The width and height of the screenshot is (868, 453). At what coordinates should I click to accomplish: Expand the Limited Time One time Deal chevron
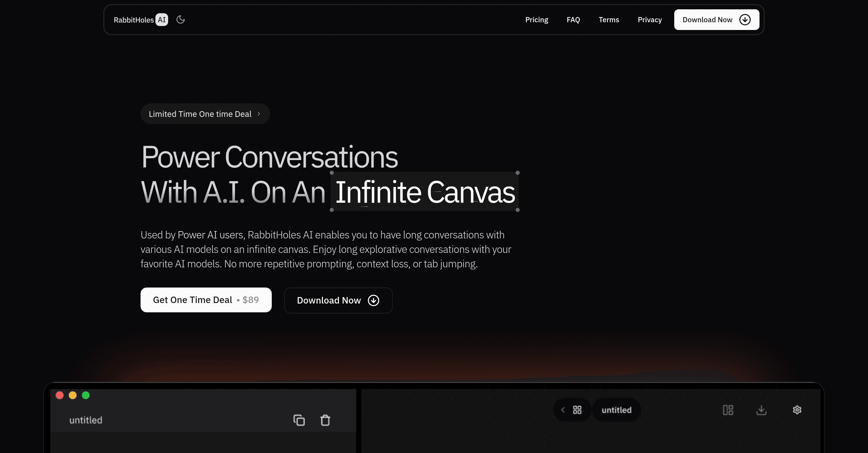pos(259,114)
